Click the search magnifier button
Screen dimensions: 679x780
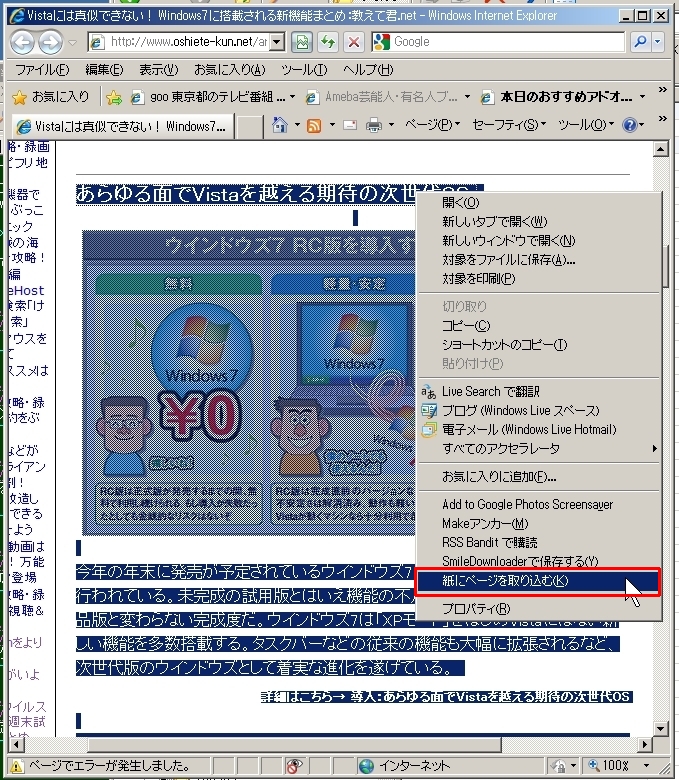tap(641, 42)
